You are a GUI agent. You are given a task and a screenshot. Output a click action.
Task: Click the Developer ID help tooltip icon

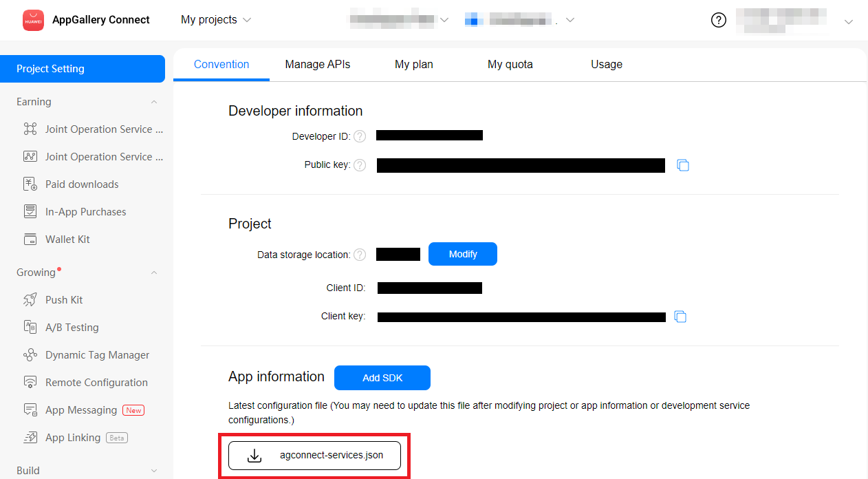[360, 136]
